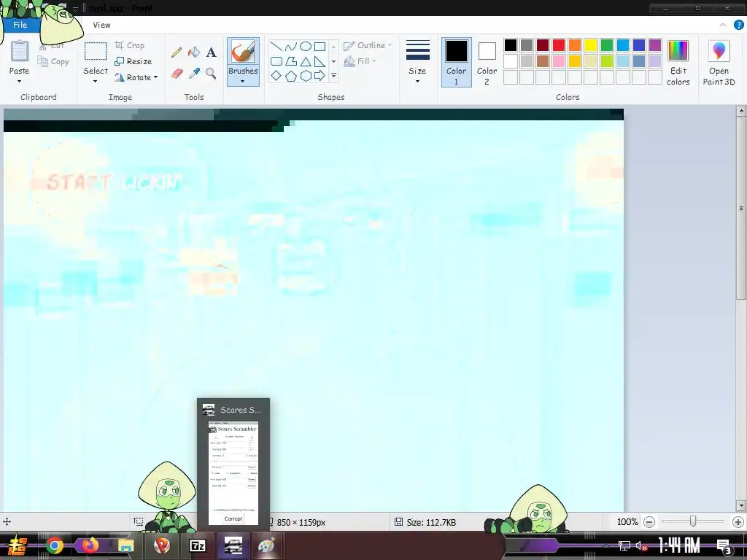Screen dimensions: 747x560
Task: Expand the Brushes dropdown arrow
Action: (x=243, y=82)
